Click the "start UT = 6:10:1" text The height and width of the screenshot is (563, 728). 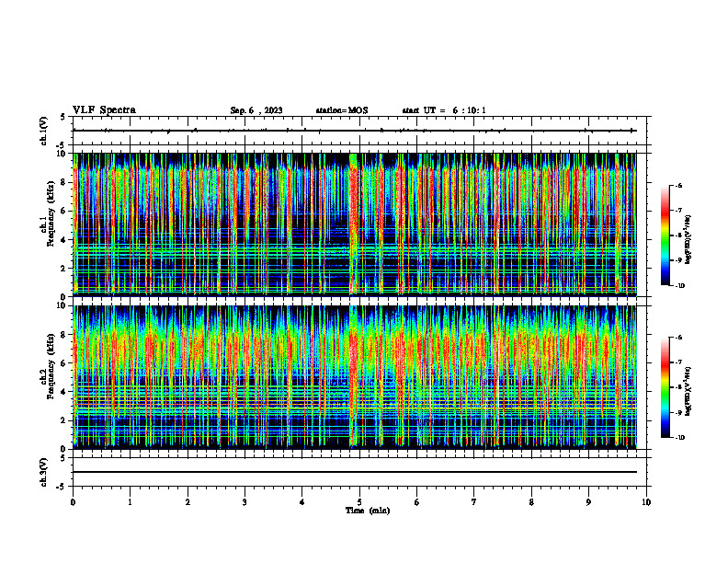444,110
